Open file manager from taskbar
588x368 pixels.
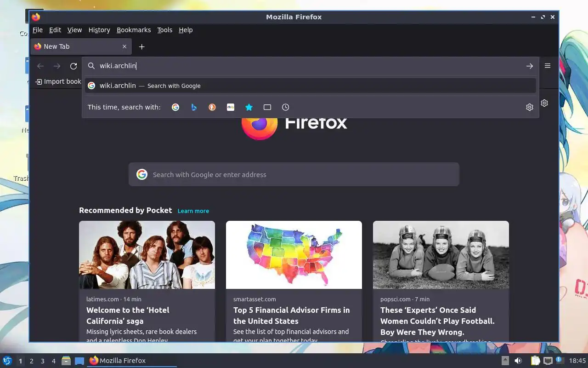click(x=66, y=361)
